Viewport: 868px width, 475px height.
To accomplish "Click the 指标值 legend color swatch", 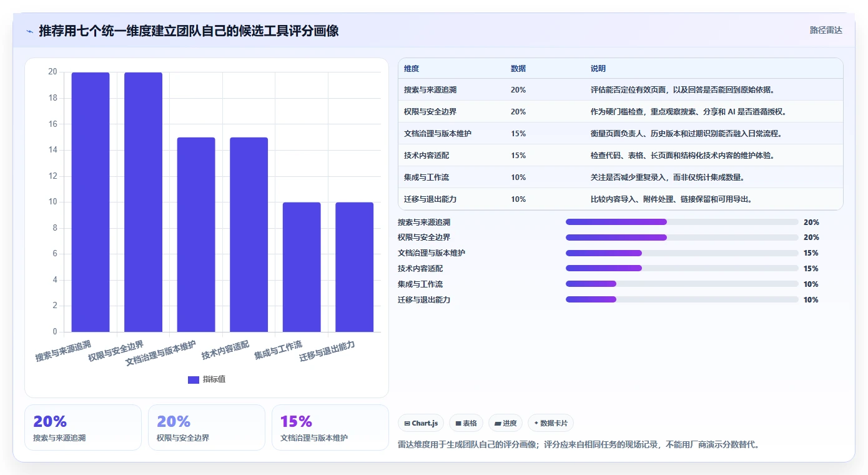I will 194,379.
